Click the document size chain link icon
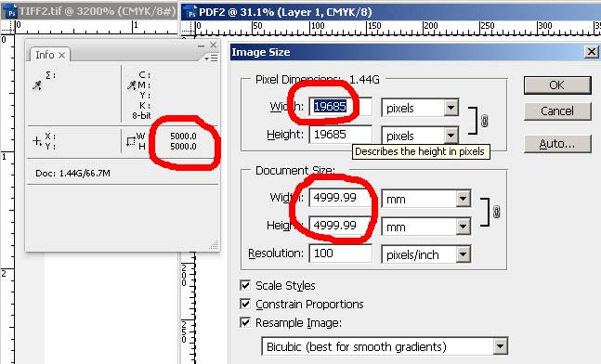Screen dimensions: 601x364 496,212
